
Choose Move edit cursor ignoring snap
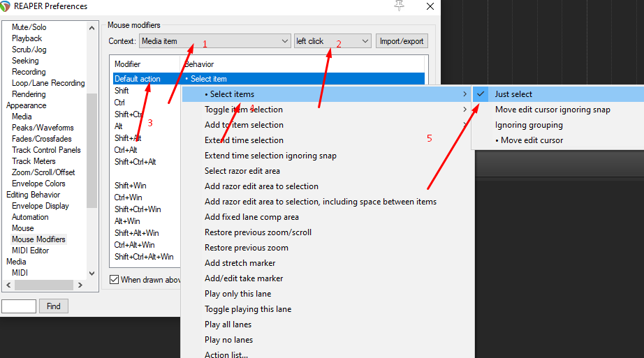coord(559,110)
